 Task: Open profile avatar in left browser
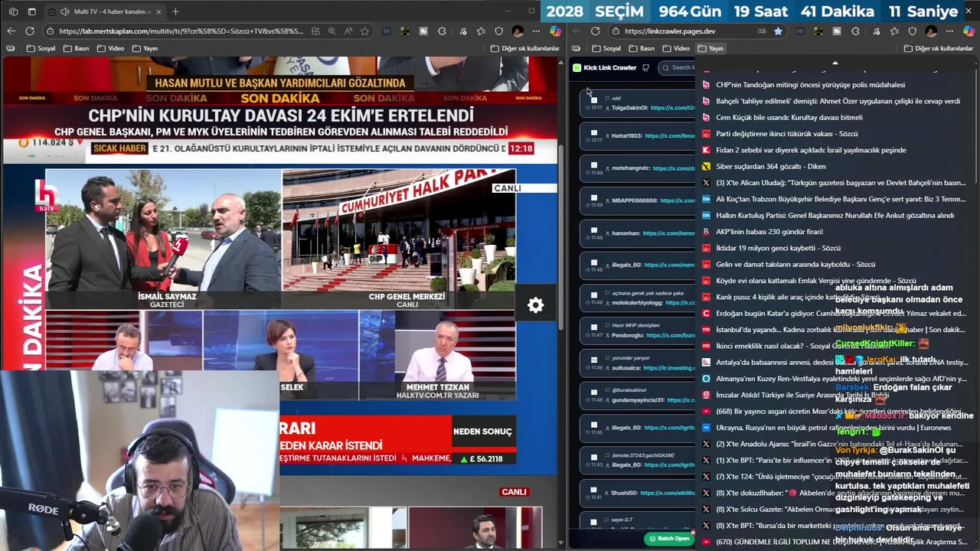(x=518, y=31)
